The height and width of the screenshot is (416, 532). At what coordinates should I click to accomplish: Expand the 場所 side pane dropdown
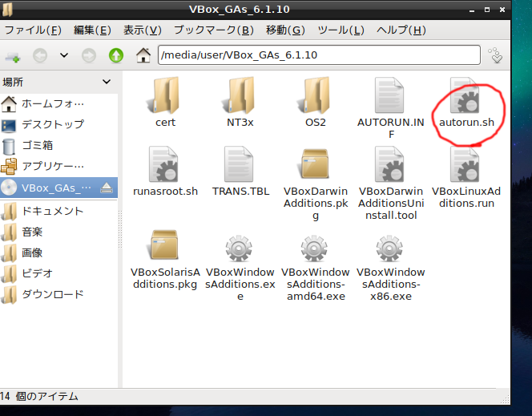tap(107, 82)
